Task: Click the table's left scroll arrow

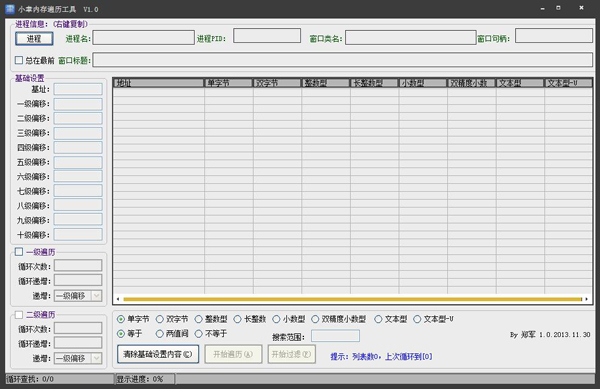Action: click(x=118, y=299)
